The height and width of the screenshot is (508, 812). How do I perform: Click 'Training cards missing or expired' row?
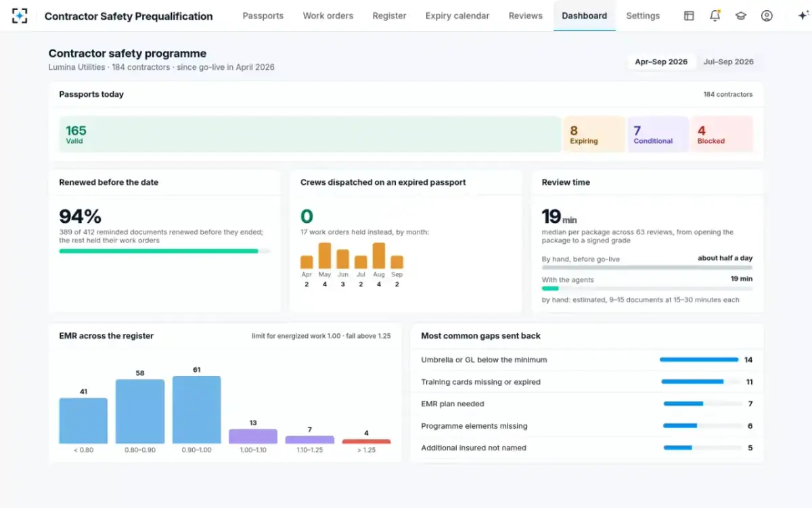587,382
